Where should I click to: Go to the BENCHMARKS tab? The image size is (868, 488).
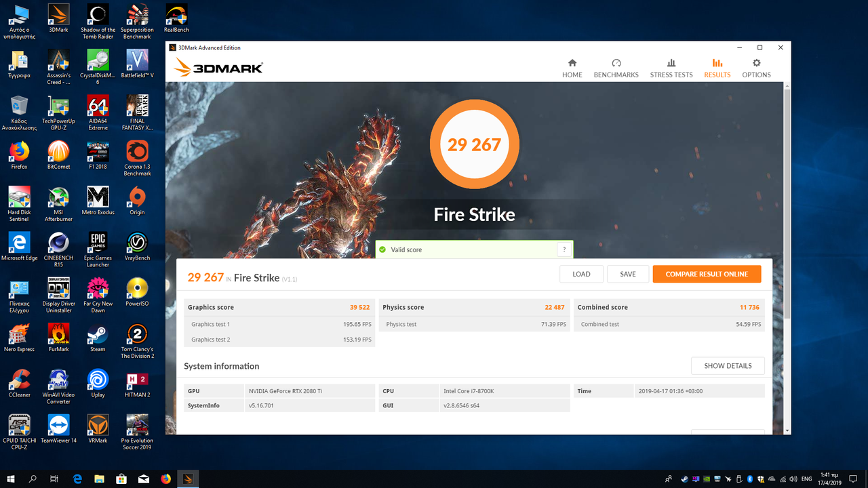pos(616,68)
